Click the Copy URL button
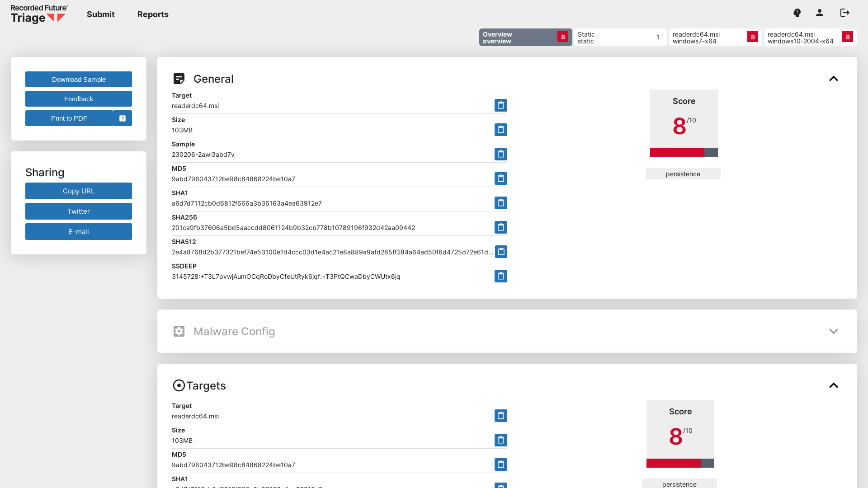Viewport: 868px width, 488px height. tap(78, 191)
